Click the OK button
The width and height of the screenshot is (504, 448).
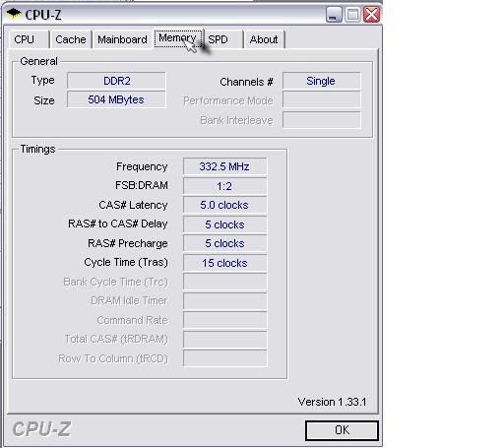coord(342,430)
